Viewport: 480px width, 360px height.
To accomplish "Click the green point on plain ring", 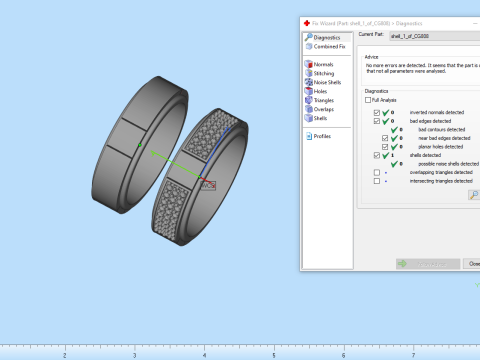I will click(140, 145).
